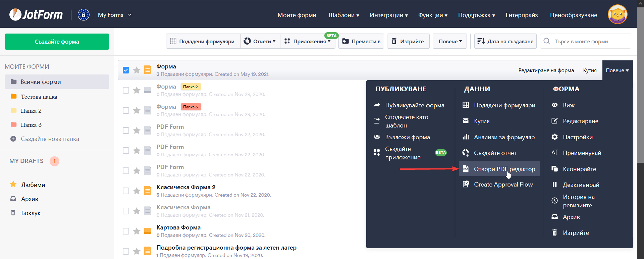Open the Шаблони navigation dropdown
The image size is (644, 259).
(344, 15)
